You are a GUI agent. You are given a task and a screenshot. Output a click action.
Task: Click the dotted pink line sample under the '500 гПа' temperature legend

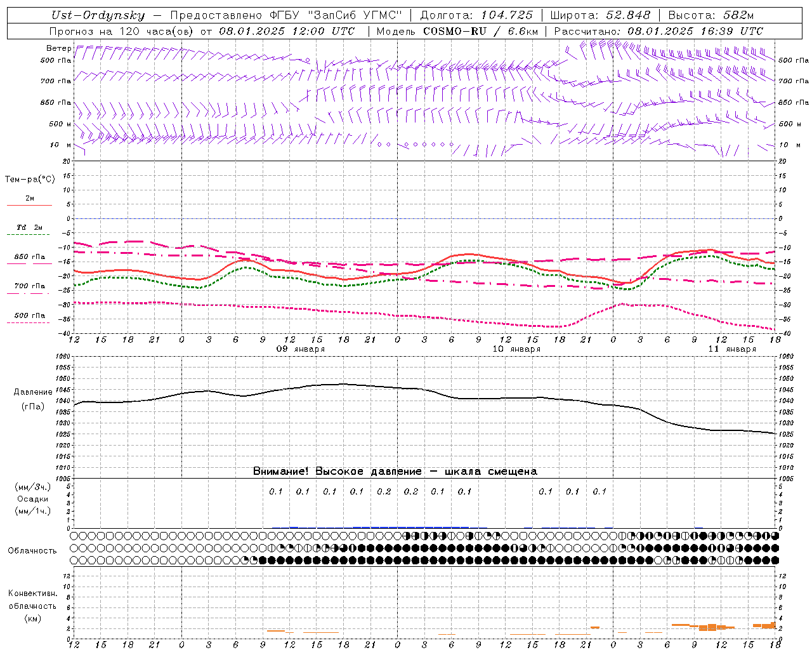point(29,322)
